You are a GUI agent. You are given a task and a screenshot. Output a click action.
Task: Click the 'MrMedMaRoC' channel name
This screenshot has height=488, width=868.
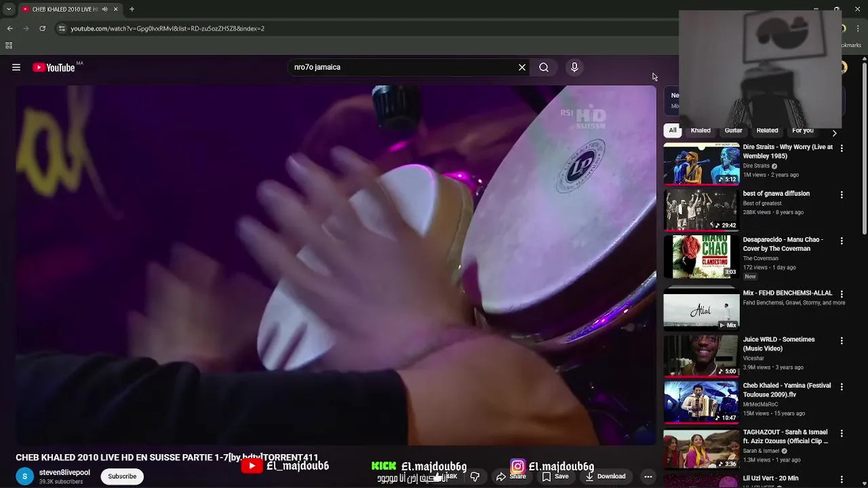760,404
